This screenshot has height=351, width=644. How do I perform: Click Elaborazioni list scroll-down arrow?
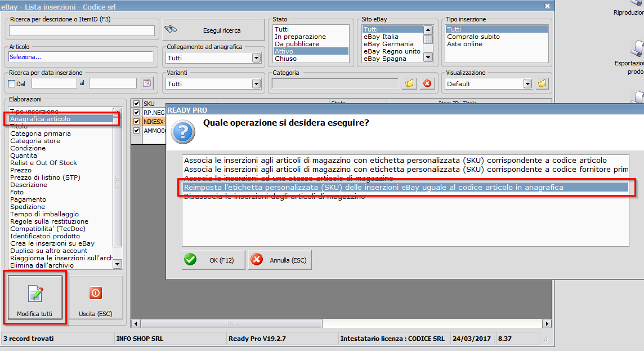click(x=117, y=264)
